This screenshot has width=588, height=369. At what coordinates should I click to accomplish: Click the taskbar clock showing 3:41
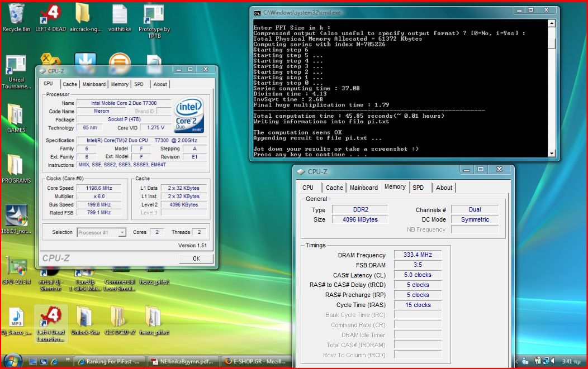click(x=571, y=362)
